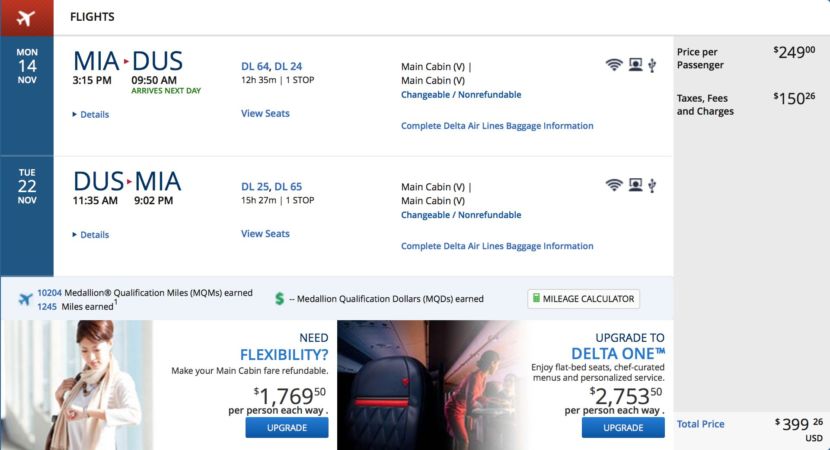The width and height of the screenshot is (830, 450).
Task: Click Upgrade button for Delta One
Action: click(x=623, y=427)
